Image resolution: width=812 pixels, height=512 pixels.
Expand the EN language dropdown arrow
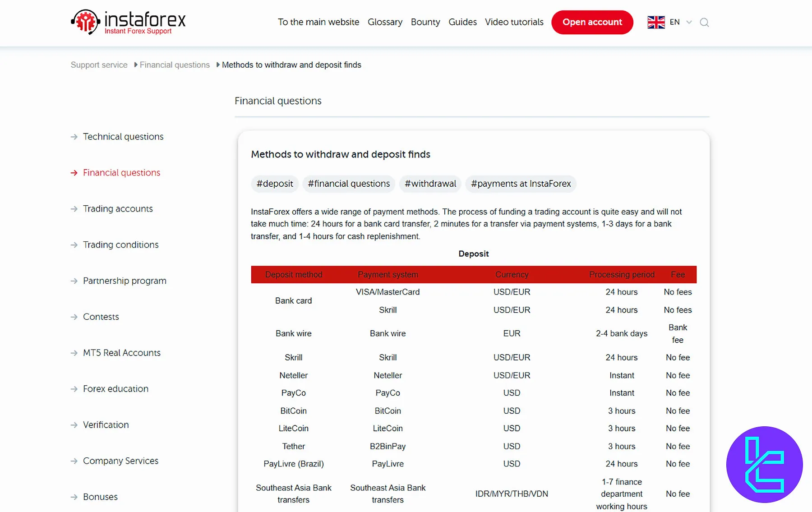689,22
